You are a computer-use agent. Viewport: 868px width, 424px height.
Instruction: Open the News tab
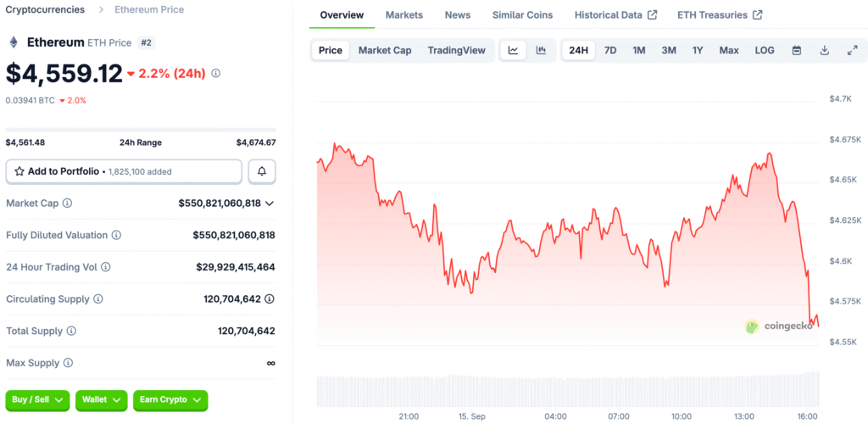point(458,15)
